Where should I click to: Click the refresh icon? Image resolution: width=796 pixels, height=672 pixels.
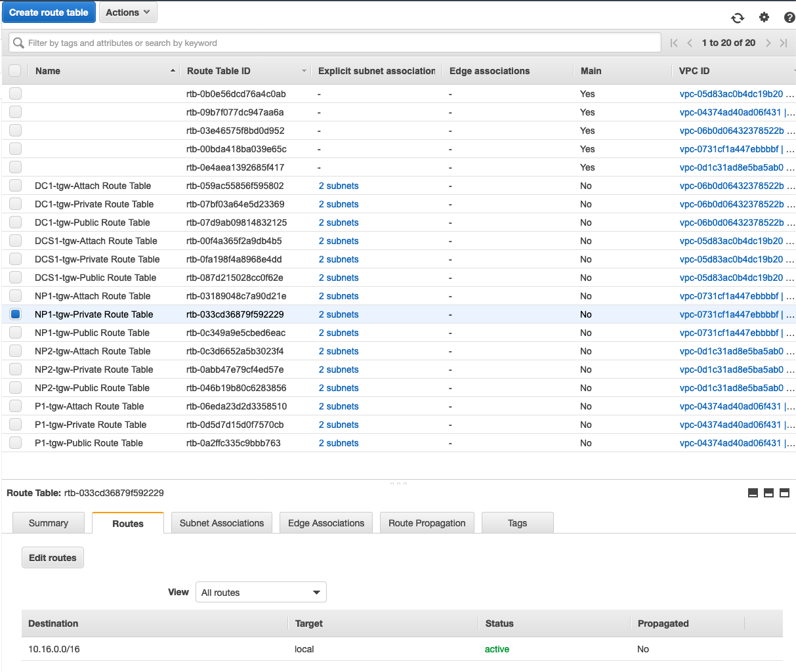[738, 18]
